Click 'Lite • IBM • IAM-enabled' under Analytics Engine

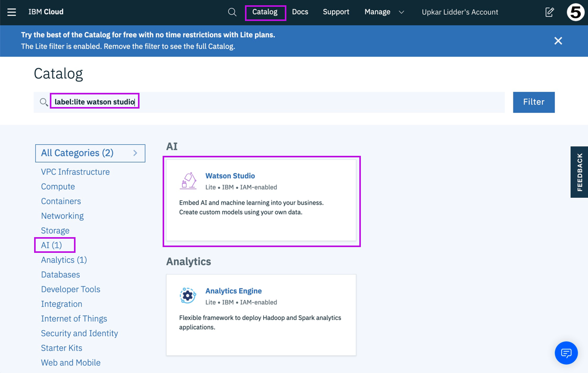pos(241,302)
